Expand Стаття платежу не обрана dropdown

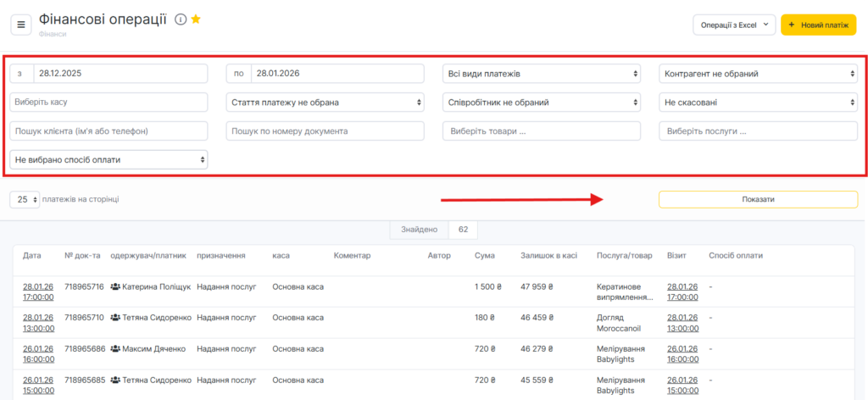(325, 103)
